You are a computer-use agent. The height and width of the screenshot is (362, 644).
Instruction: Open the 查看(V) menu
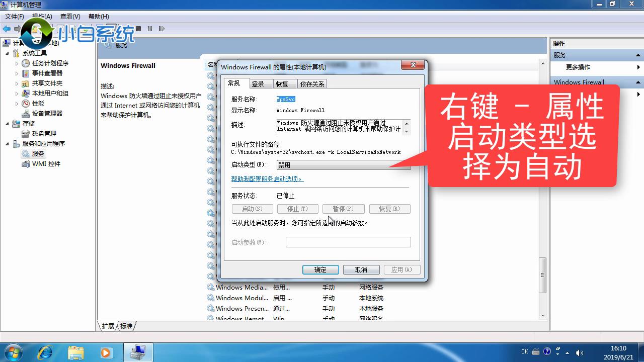click(70, 17)
